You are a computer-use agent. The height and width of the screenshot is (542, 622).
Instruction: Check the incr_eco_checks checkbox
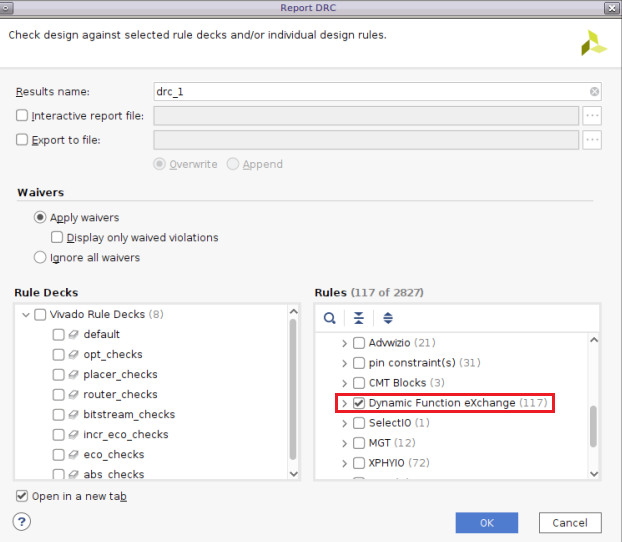coord(58,434)
